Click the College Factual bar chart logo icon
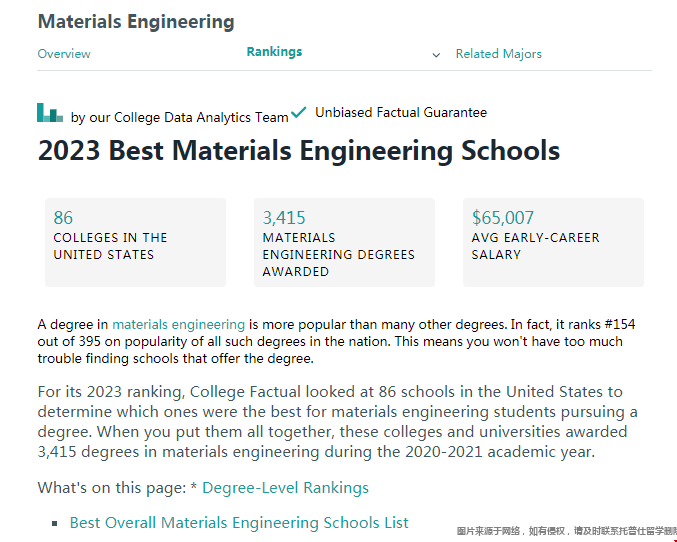Screen dimensions: 677x542 [50, 112]
